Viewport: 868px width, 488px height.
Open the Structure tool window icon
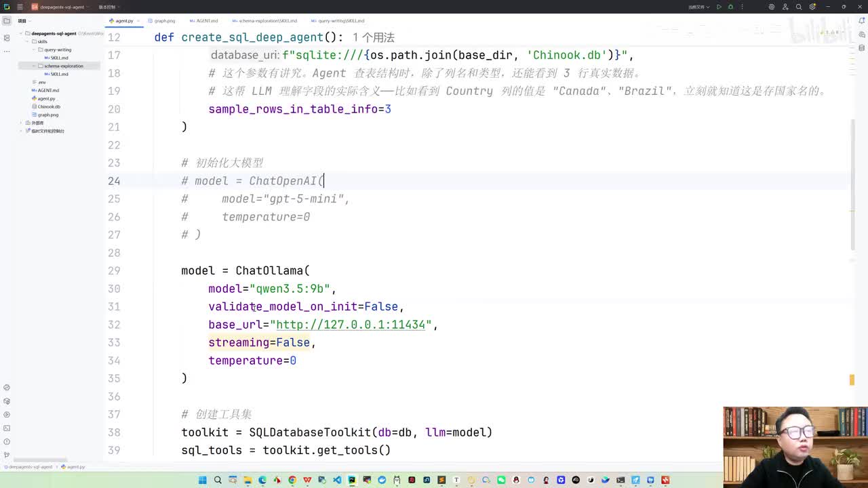pyautogui.click(x=6, y=39)
